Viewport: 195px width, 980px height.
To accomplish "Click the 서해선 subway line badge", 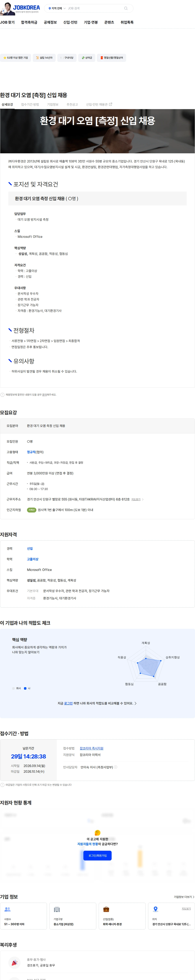I will coord(31,510).
